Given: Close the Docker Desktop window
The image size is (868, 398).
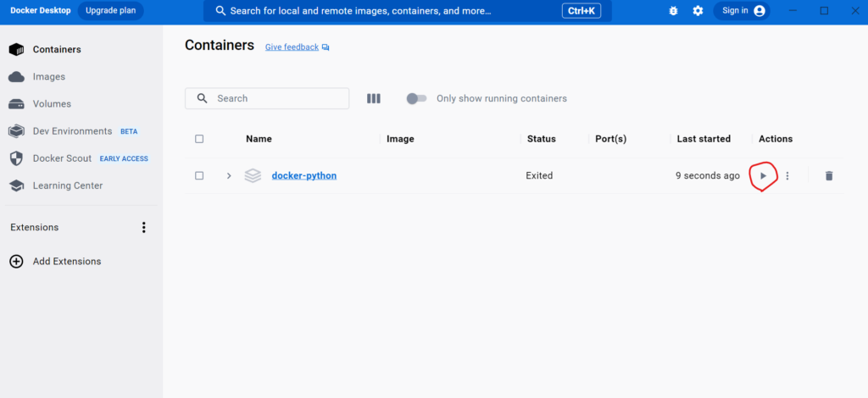Looking at the screenshot, I should pos(854,10).
